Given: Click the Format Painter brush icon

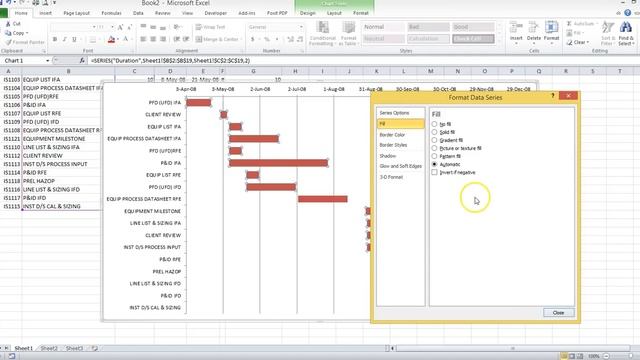Looking at the screenshot, I should tap(8, 42).
